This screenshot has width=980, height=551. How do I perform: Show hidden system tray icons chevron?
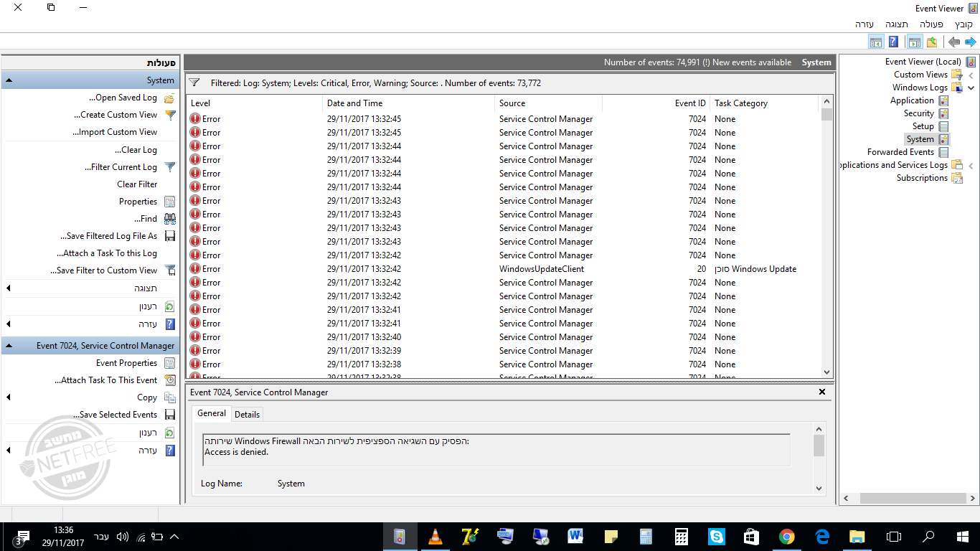(x=174, y=537)
